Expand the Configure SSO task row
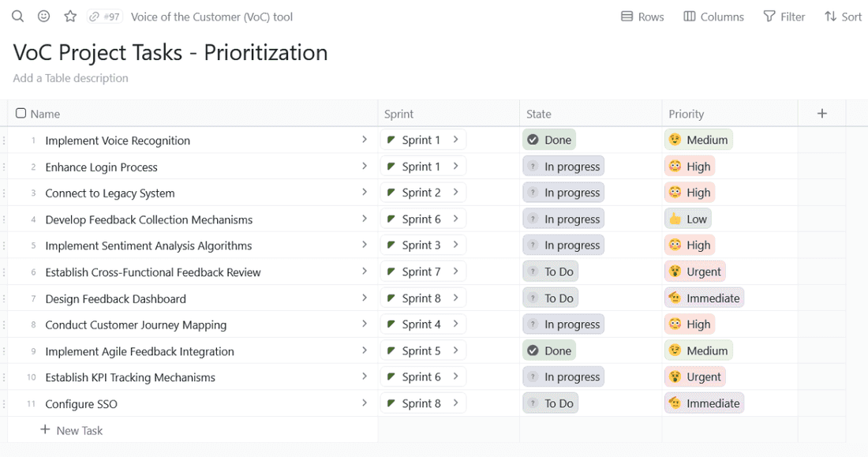 click(365, 403)
